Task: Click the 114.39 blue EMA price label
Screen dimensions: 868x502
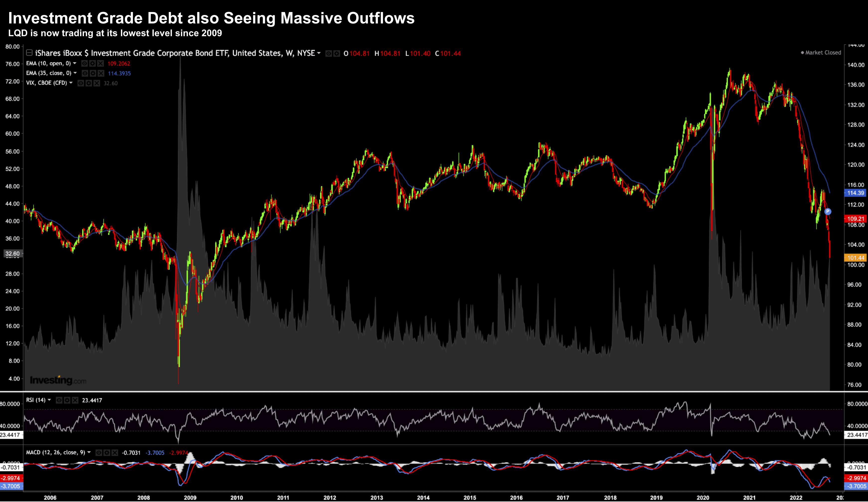Action: (855, 193)
